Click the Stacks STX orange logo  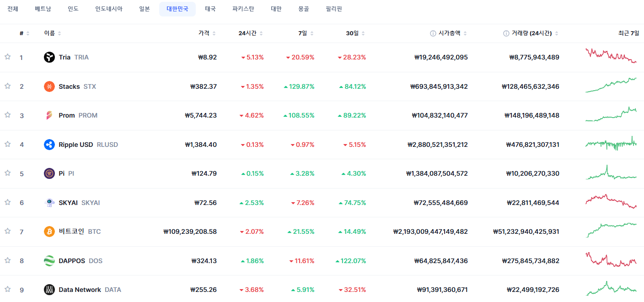(49, 86)
